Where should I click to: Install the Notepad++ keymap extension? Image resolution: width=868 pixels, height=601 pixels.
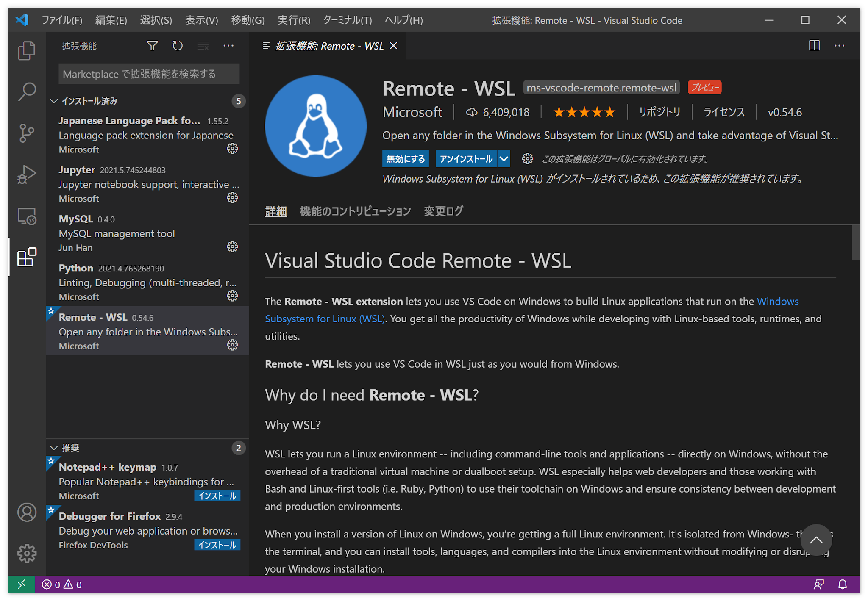217,496
